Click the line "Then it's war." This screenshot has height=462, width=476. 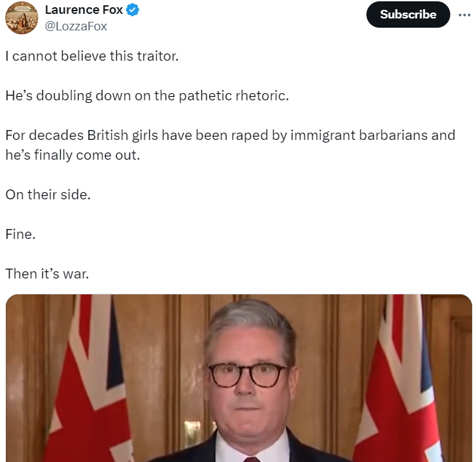pos(47,273)
